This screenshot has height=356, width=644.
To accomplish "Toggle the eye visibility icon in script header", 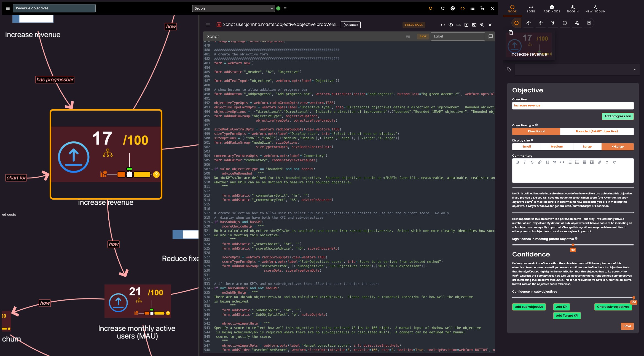I will click(x=450, y=25).
